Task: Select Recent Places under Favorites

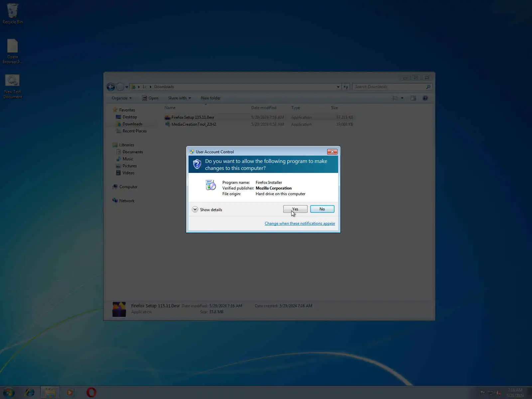Action: coord(135,131)
